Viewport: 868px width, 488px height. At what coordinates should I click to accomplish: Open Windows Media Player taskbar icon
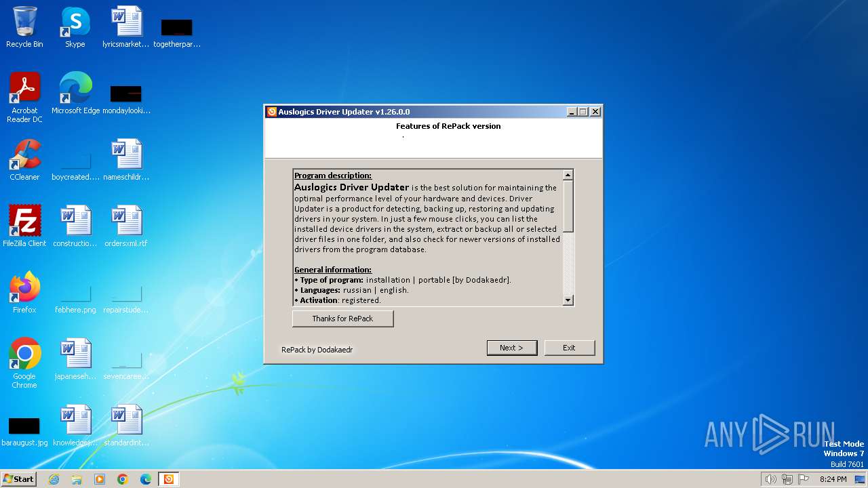pyautogui.click(x=100, y=479)
